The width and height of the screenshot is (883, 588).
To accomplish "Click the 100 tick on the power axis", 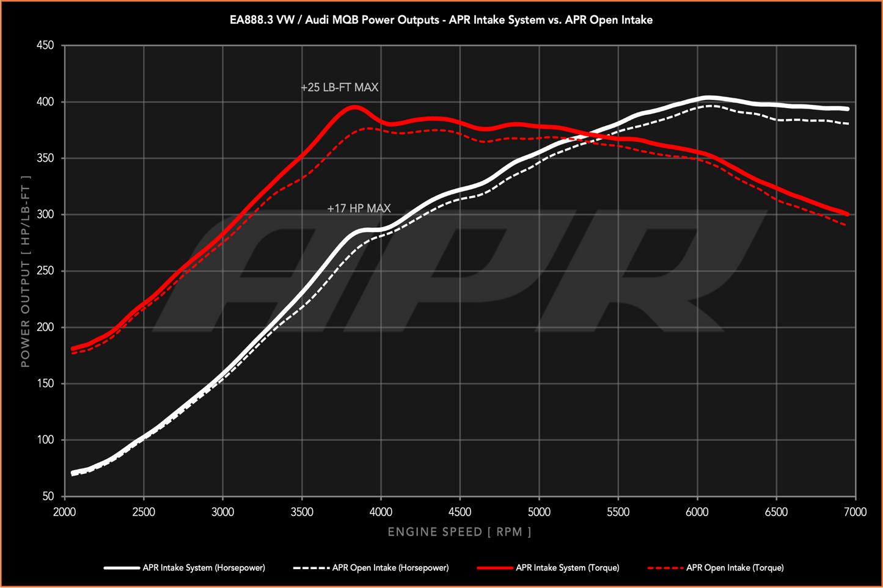I will [x=45, y=440].
